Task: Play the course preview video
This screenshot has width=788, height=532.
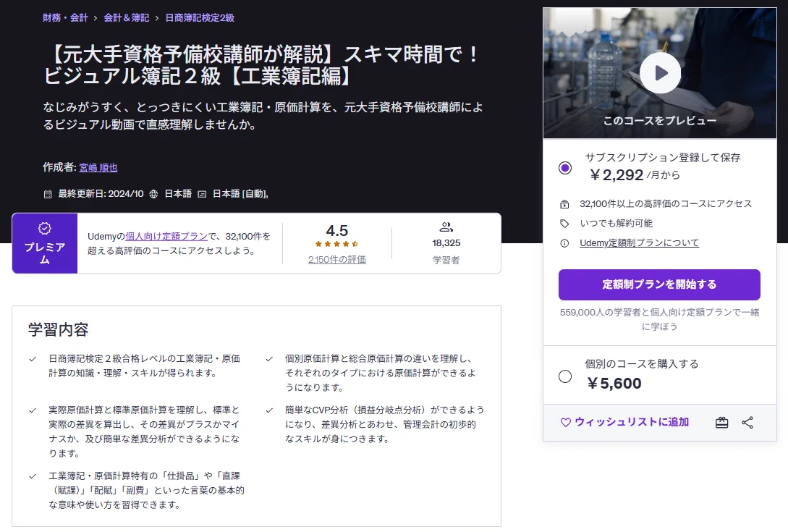Action: [x=660, y=73]
